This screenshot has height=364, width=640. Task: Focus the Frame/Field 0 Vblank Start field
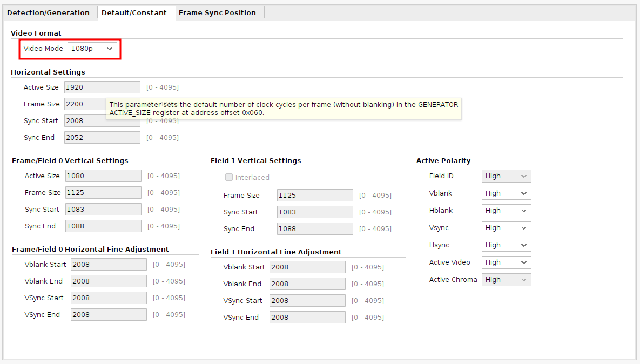(x=109, y=265)
